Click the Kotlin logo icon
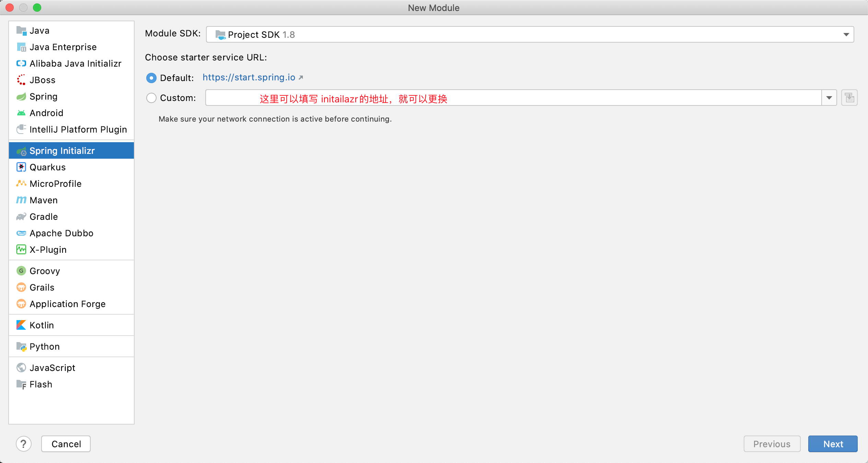This screenshot has height=463, width=868. [21, 325]
